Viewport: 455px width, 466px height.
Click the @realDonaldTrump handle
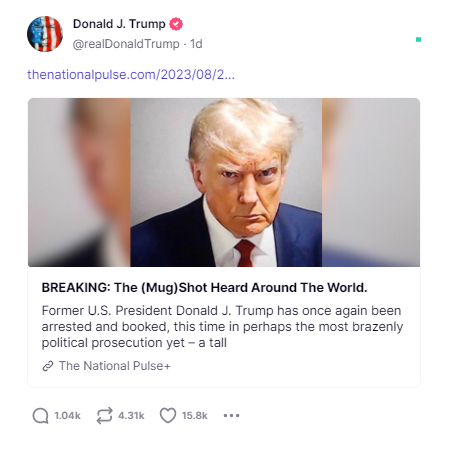[126, 44]
